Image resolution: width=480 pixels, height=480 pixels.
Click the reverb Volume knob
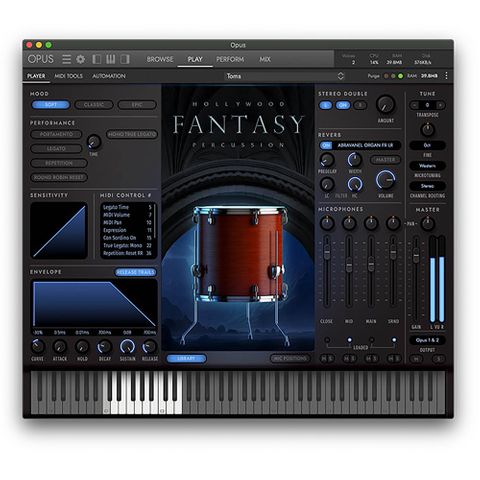tap(386, 180)
